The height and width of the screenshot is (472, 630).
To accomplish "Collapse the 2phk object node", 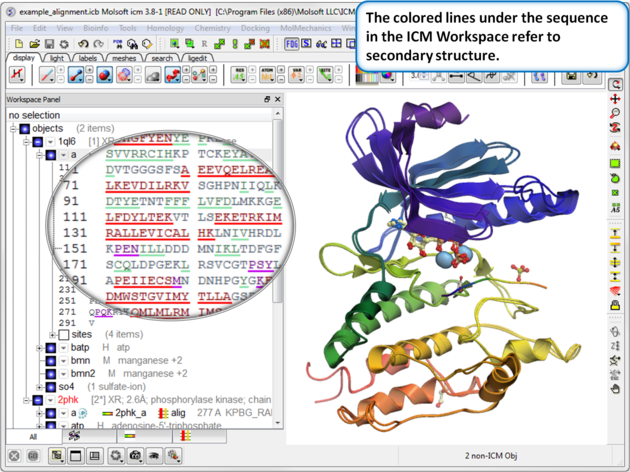I will (x=27, y=399).
